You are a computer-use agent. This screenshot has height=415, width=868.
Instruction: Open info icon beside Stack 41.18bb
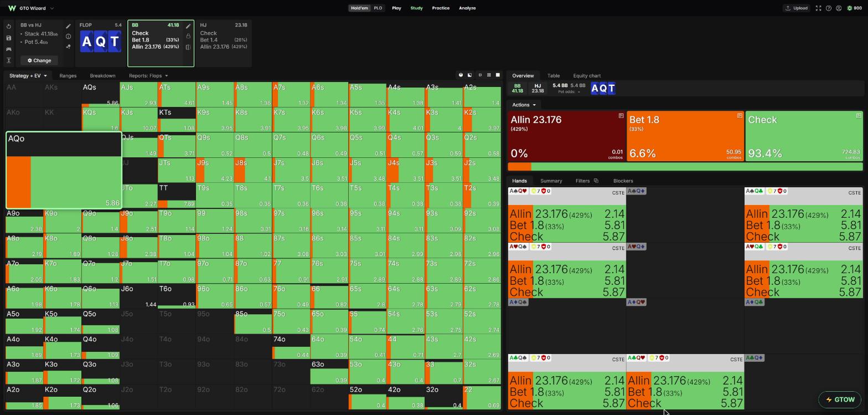click(x=68, y=37)
